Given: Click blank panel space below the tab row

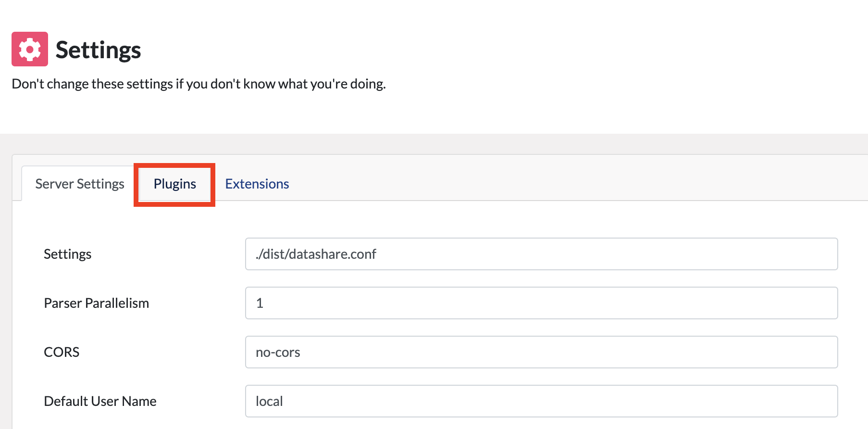Looking at the screenshot, I should tap(433, 219).
